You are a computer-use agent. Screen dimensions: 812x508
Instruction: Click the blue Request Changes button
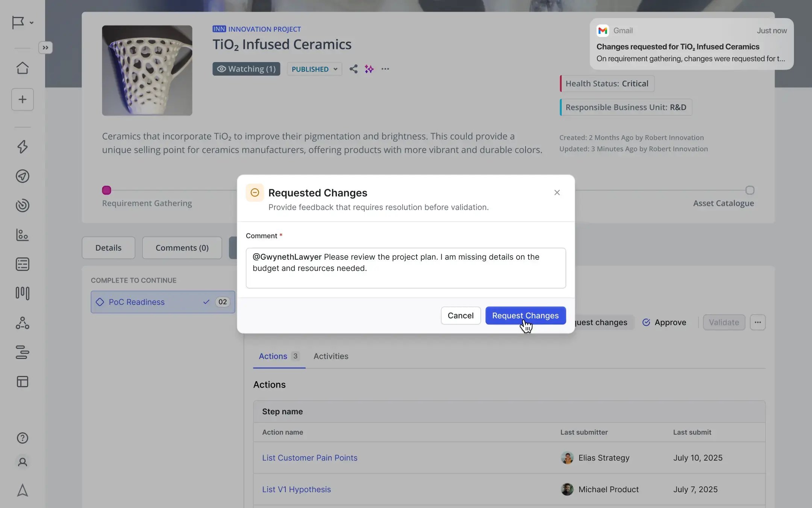tap(525, 315)
